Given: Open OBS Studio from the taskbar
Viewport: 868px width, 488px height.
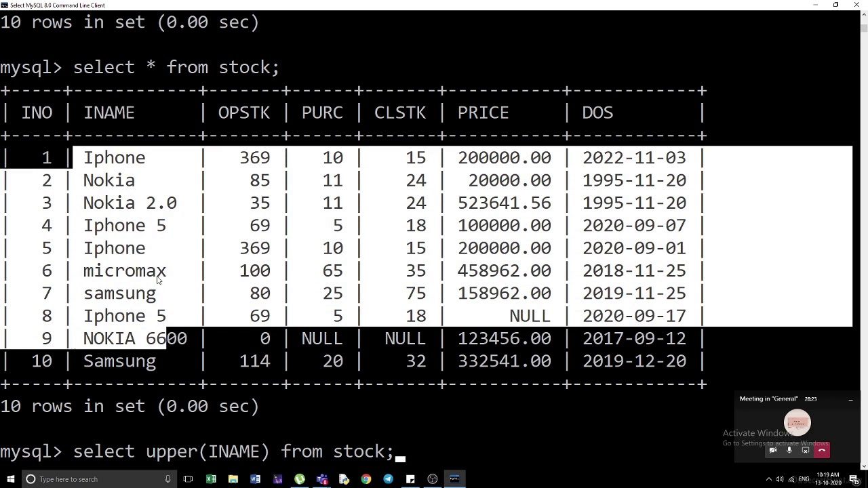Looking at the screenshot, I should coord(433,479).
